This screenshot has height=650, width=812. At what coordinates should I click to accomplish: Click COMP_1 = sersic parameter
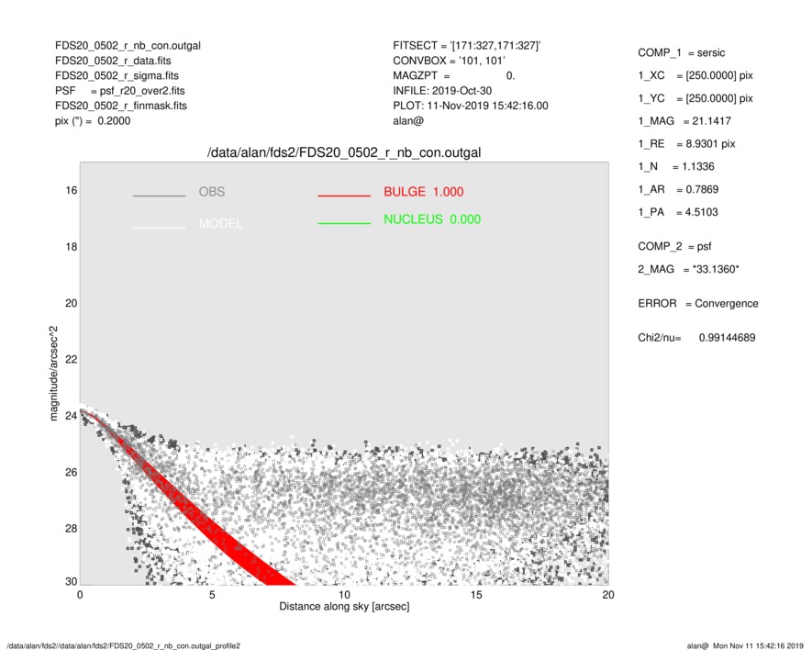[x=681, y=53]
